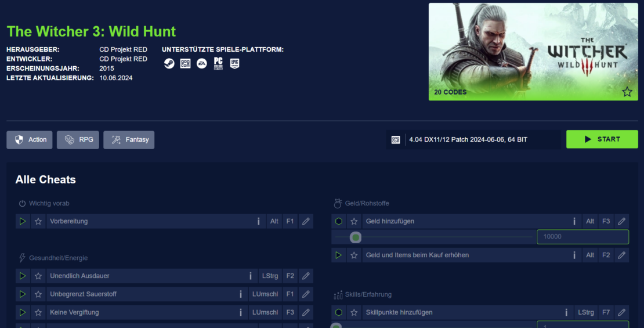This screenshot has width=644, height=328.
Task: Click the Alt key badge for Vorbereitung
Action: [x=274, y=221]
